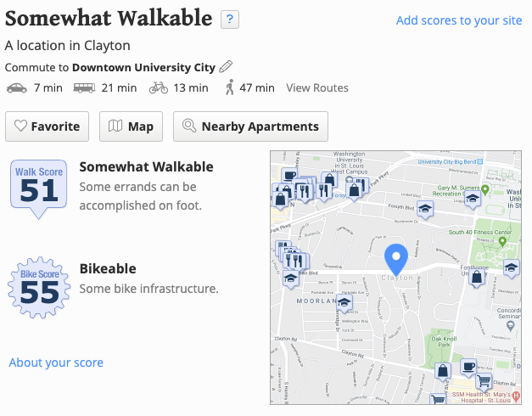Select the car commute time icon
This screenshot has height=416, width=532.
17,88
